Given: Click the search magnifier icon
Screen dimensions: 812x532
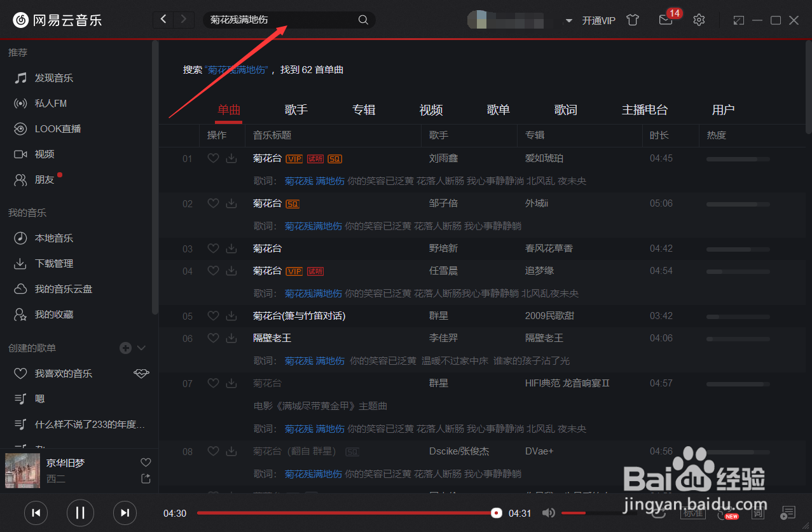Looking at the screenshot, I should [x=363, y=20].
